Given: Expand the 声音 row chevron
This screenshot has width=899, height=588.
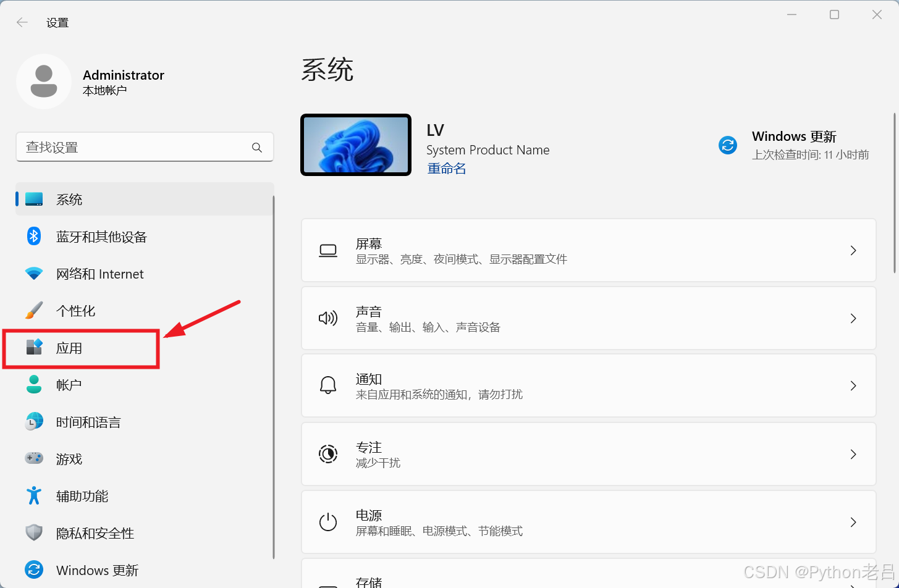Looking at the screenshot, I should 853,318.
